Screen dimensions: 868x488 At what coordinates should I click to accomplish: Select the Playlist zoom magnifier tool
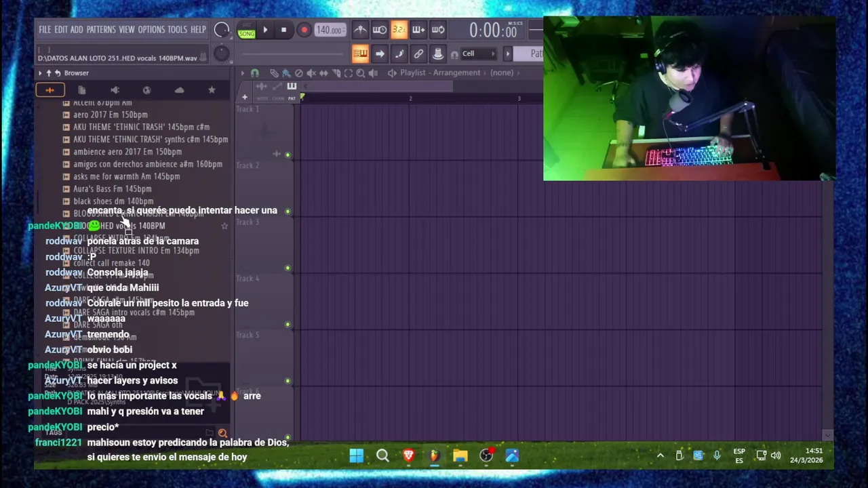[361, 73]
